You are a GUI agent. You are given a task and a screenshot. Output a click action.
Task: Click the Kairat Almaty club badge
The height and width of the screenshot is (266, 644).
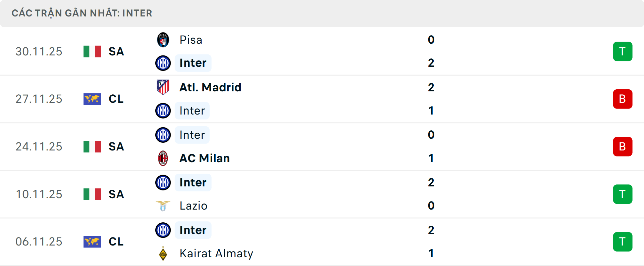click(x=163, y=254)
